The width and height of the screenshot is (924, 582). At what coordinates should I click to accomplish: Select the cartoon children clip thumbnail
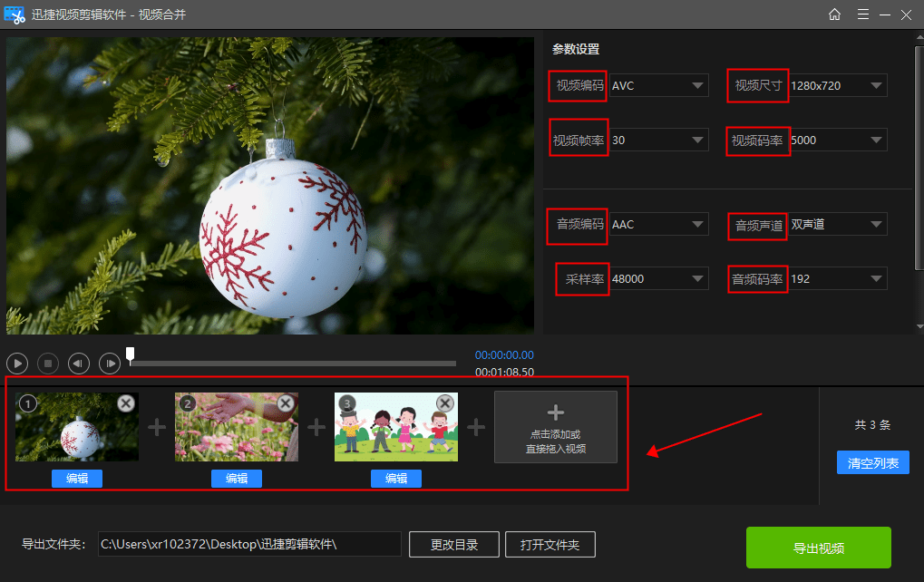click(396, 427)
